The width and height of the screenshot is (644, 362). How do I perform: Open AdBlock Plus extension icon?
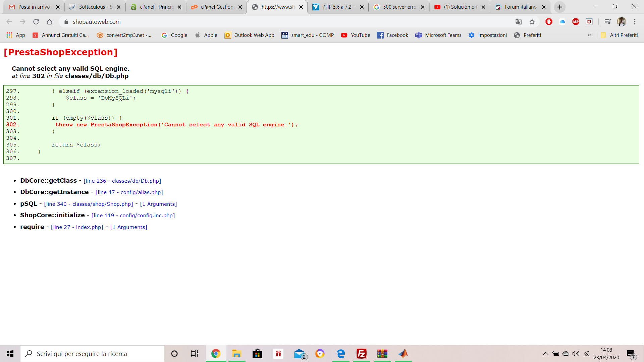coord(576,22)
